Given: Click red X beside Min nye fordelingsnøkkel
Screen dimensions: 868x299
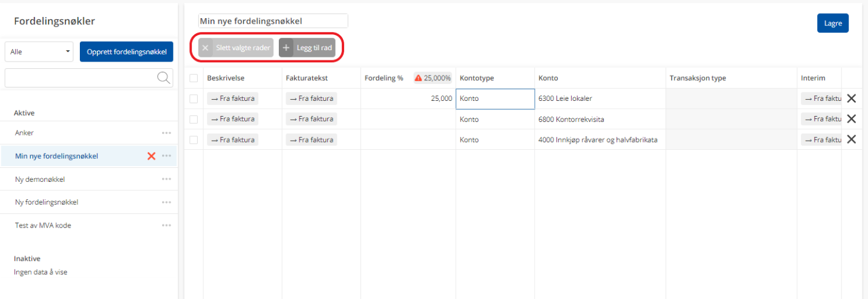Looking at the screenshot, I should coord(151,156).
